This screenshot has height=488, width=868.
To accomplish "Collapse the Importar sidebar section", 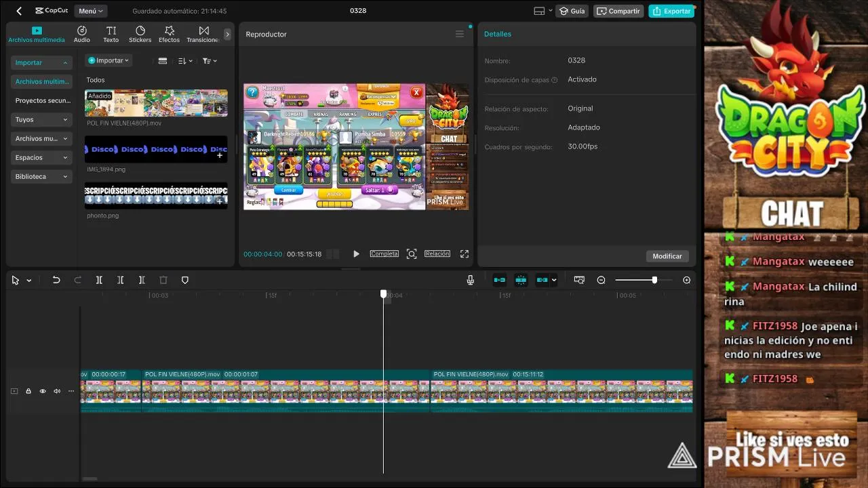I will pyautogui.click(x=41, y=62).
